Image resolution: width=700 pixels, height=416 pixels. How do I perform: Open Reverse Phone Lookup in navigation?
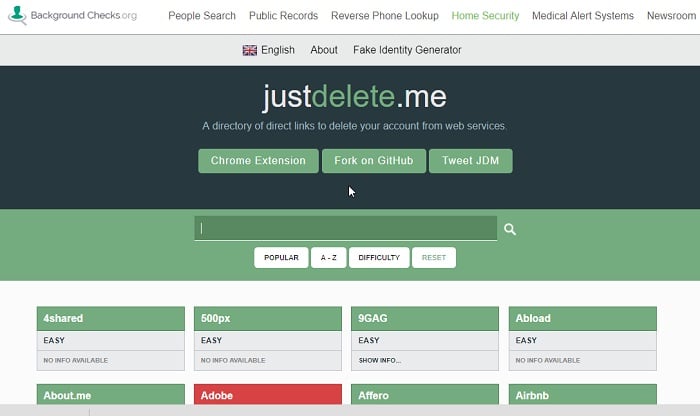[385, 16]
